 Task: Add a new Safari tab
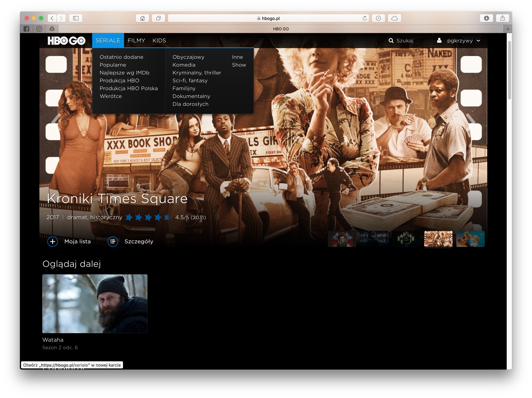[508, 29]
